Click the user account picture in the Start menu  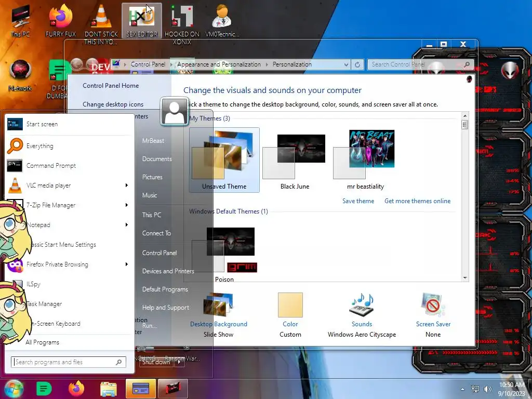[x=175, y=111]
